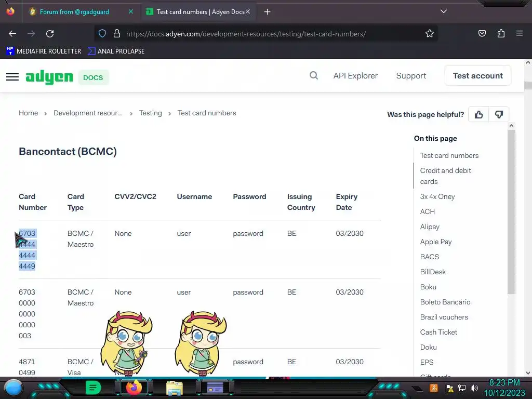Image resolution: width=532 pixels, height=399 pixels.
Task: Go to Home breadcrumb
Action: (28, 113)
